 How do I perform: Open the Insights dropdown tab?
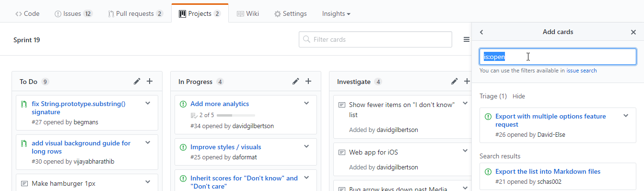click(x=336, y=14)
